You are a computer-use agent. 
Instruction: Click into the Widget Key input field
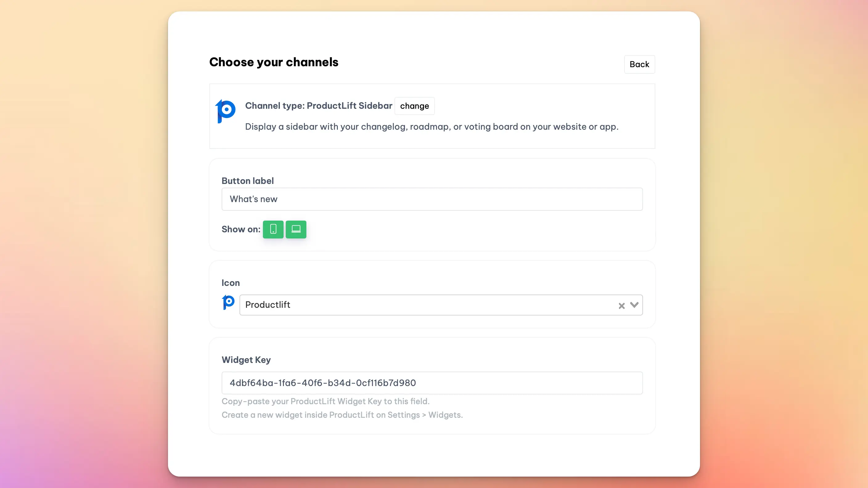[432, 383]
